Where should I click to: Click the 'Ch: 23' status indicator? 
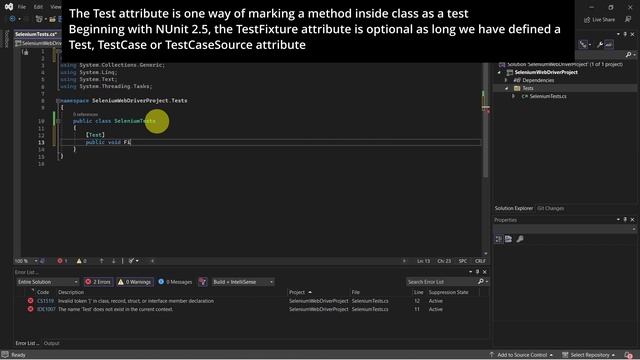pos(444,261)
